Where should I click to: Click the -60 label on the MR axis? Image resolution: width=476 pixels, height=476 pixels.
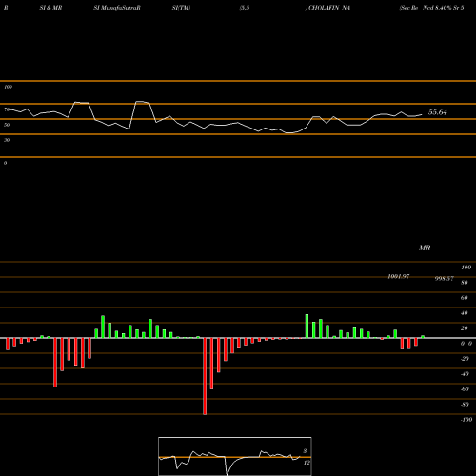point(465,389)
